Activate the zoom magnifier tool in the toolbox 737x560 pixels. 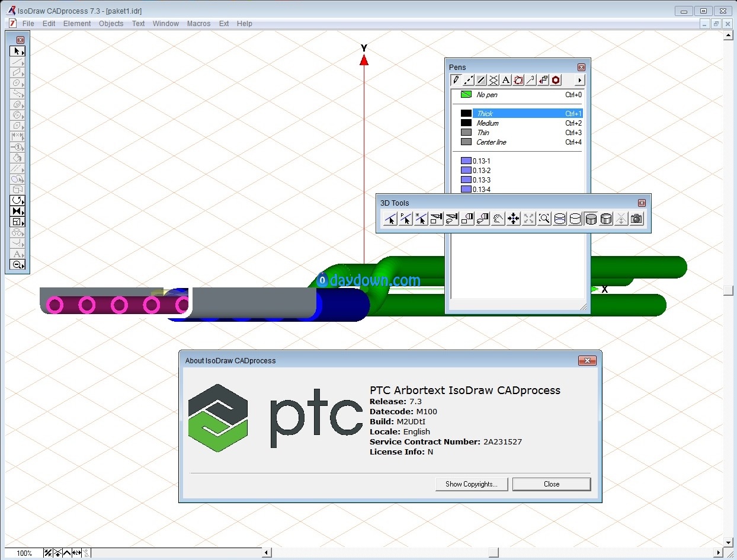click(x=18, y=264)
